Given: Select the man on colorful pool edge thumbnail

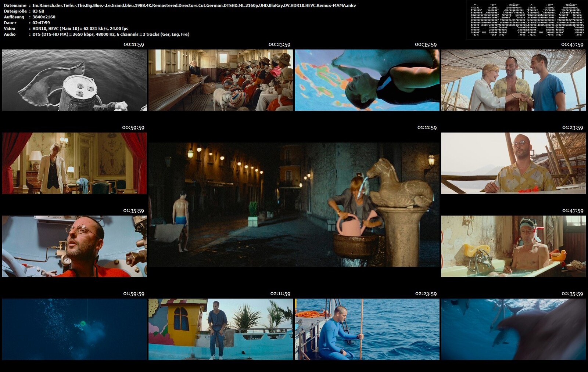Looking at the screenshot, I should (220, 329).
